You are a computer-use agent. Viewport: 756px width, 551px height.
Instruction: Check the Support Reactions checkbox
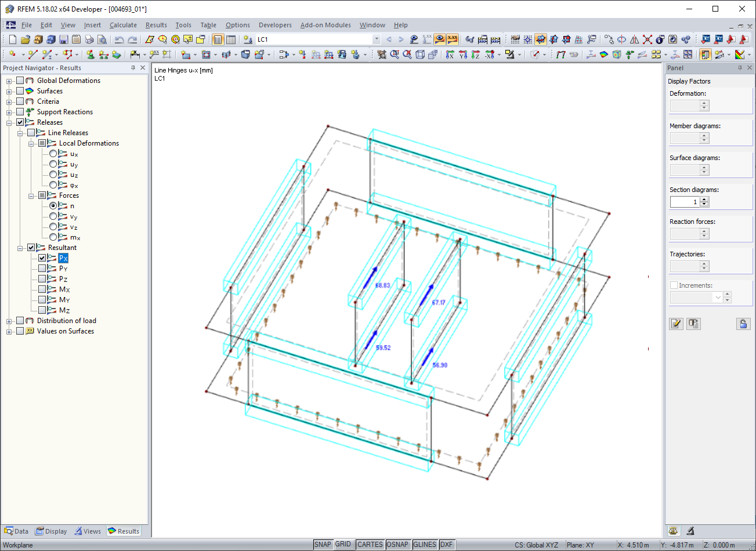coord(20,112)
